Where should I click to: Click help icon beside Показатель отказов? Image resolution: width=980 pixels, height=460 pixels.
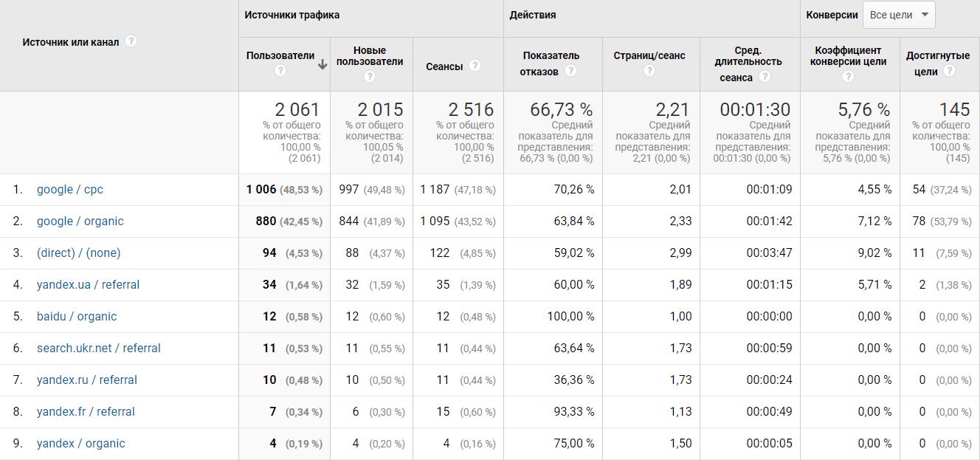(570, 71)
